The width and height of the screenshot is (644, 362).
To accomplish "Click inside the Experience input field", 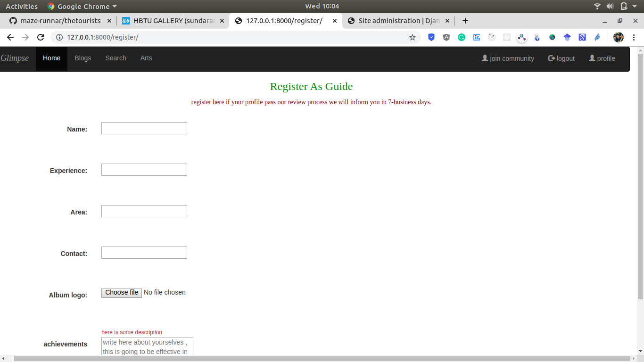I will [144, 169].
